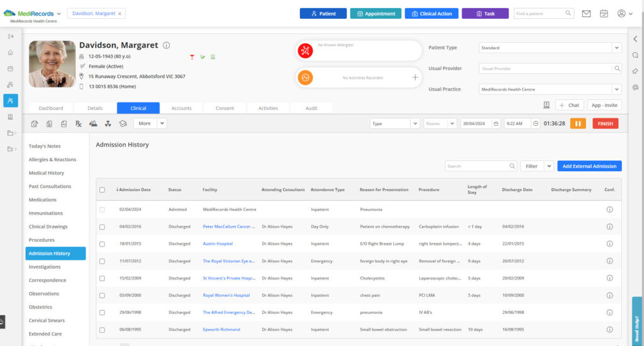Open the Royal Women's Hospital facility link
This screenshot has width=644, height=346.
226,295
